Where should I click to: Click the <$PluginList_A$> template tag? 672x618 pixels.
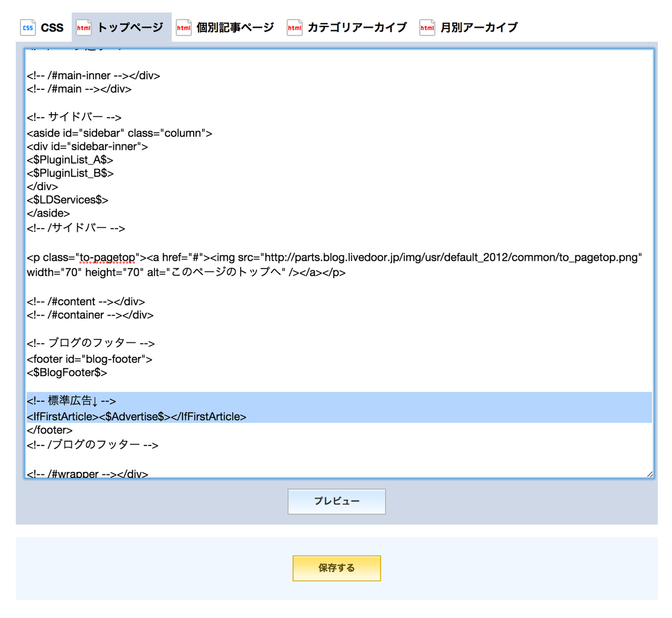tap(70, 159)
